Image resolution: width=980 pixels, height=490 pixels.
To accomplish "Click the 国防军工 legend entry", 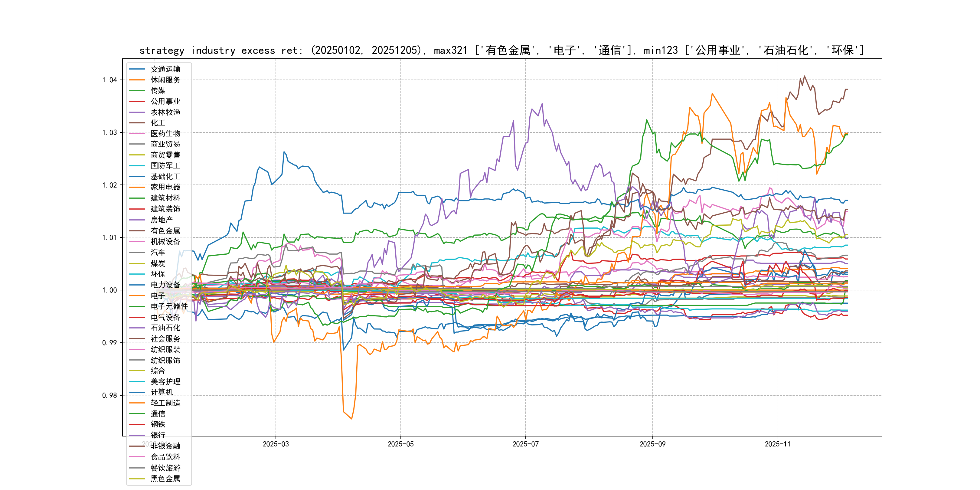I will coord(165,165).
